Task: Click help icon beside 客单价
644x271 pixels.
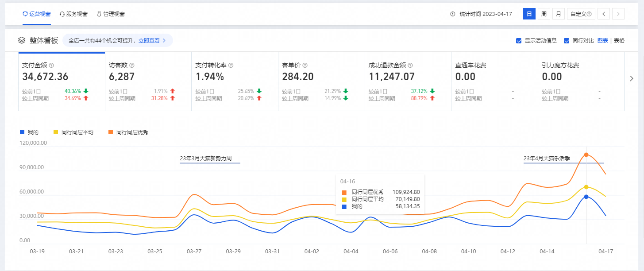Action: (x=305, y=65)
